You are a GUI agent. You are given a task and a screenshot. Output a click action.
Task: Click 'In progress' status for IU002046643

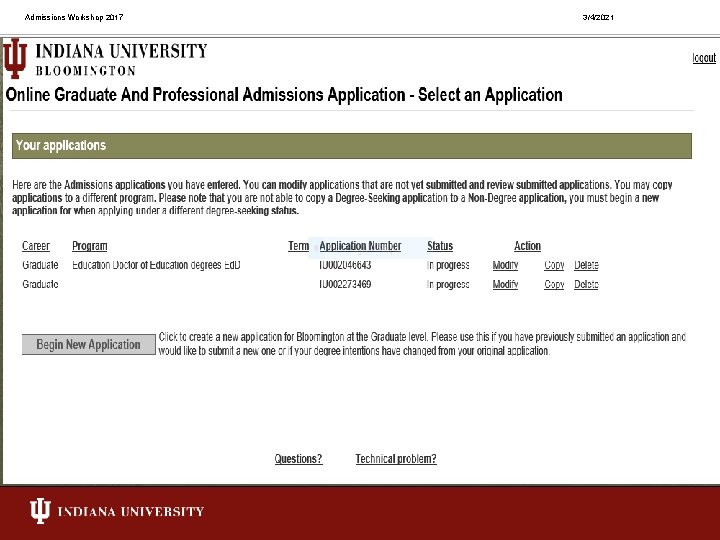click(448, 265)
